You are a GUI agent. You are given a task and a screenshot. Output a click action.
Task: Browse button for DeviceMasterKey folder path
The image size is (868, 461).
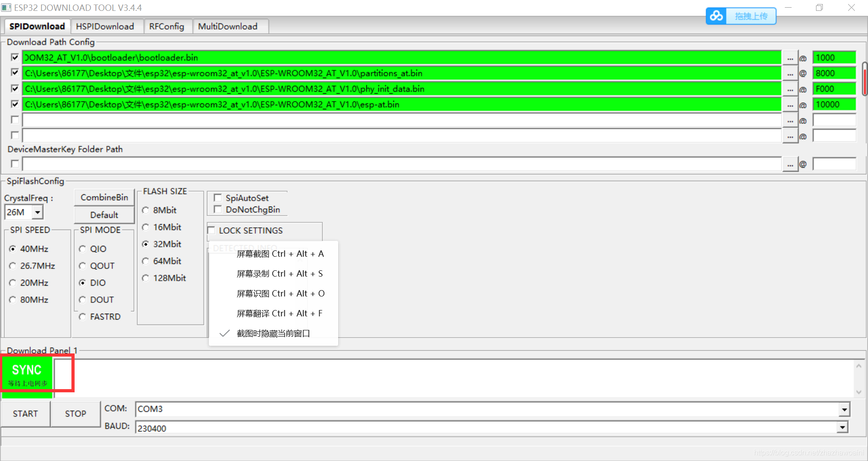coord(790,165)
